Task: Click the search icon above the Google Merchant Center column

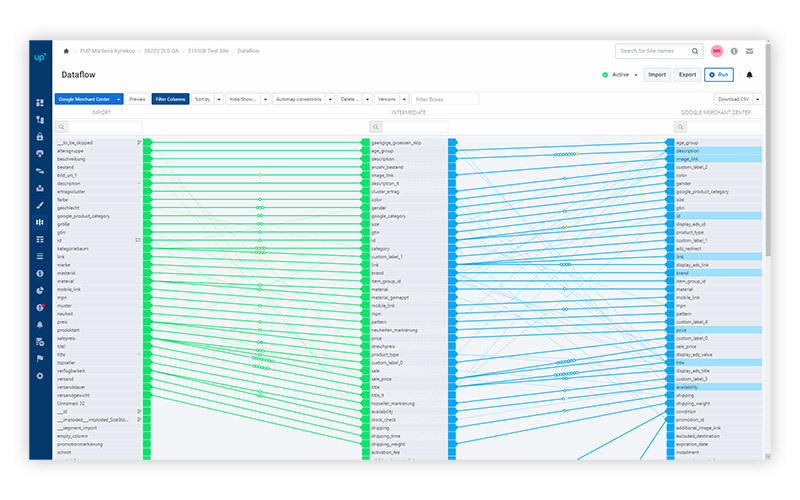Action: (680, 127)
